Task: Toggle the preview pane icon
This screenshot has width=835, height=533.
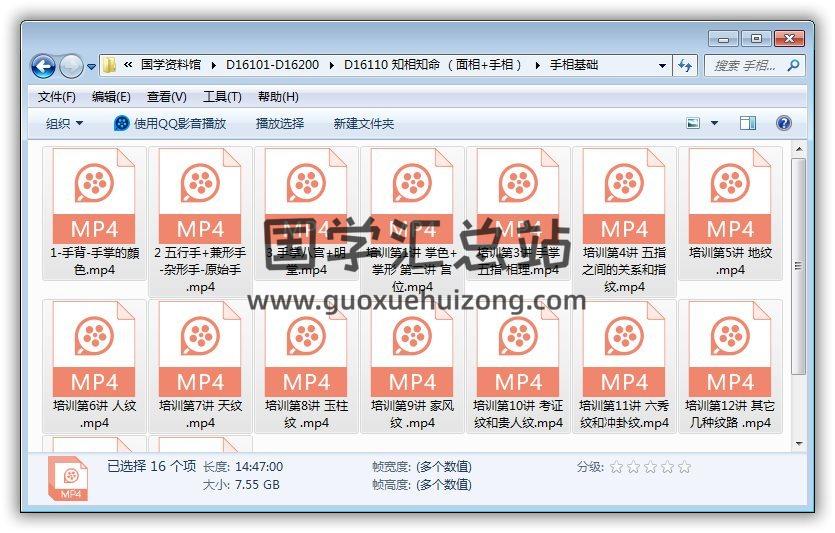Action: (x=748, y=123)
